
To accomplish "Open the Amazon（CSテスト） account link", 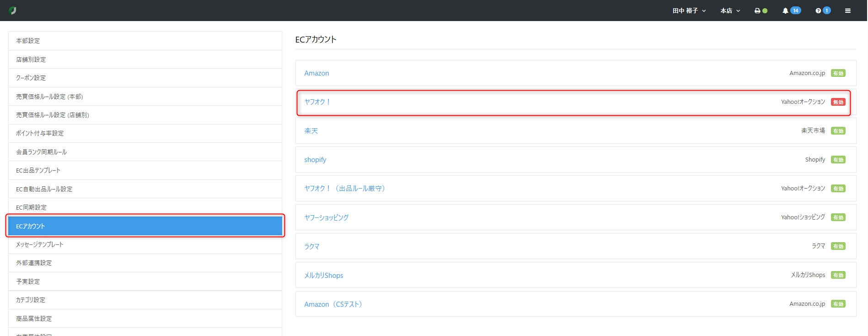I will [333, 304].
